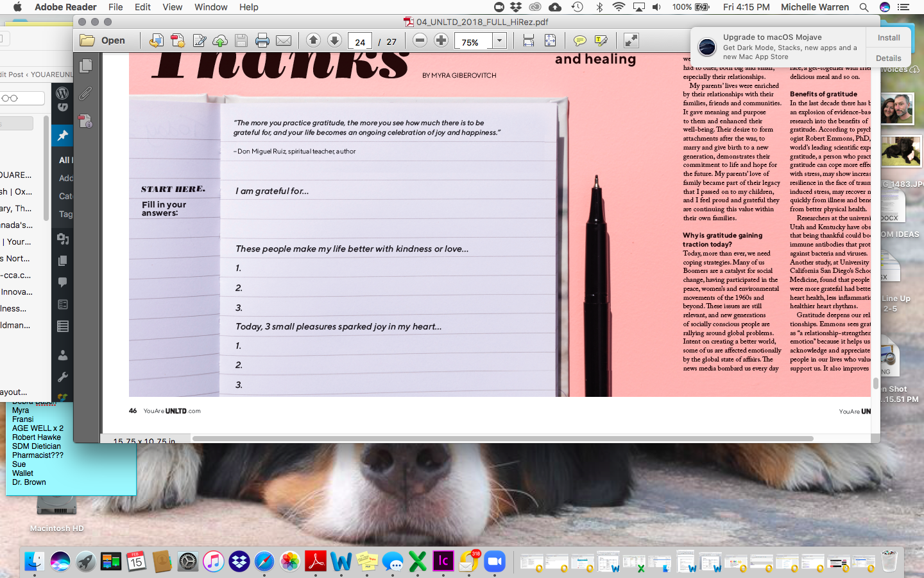Open Zoom from the Dock

click(x=494, y=561)
